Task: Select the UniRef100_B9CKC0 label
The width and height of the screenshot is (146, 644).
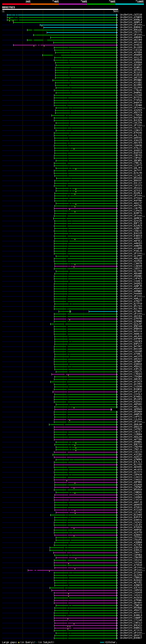Action: (131, 625)
